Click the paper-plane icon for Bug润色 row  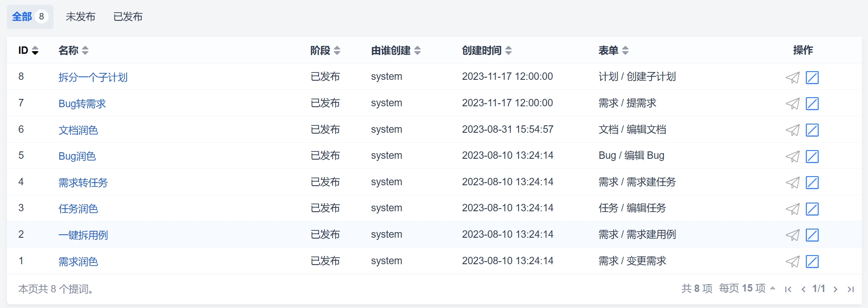[793, 157]
